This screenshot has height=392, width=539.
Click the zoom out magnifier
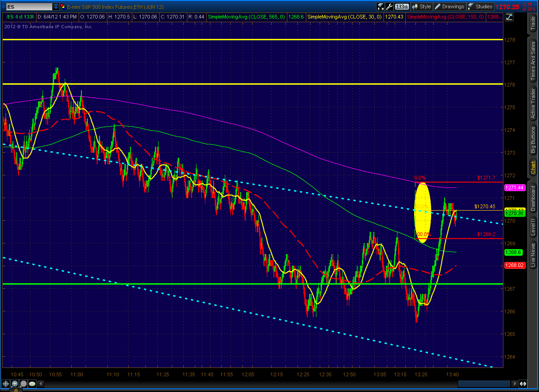point(24,384)
